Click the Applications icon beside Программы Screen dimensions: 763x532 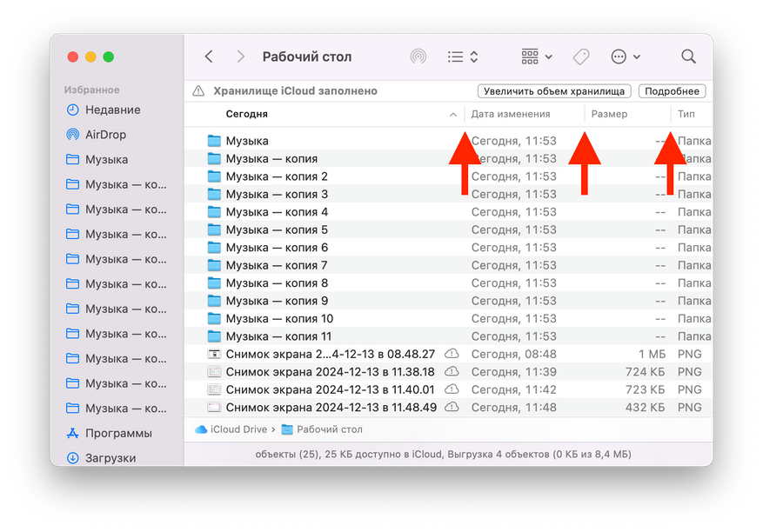click(x=72, y=433)
